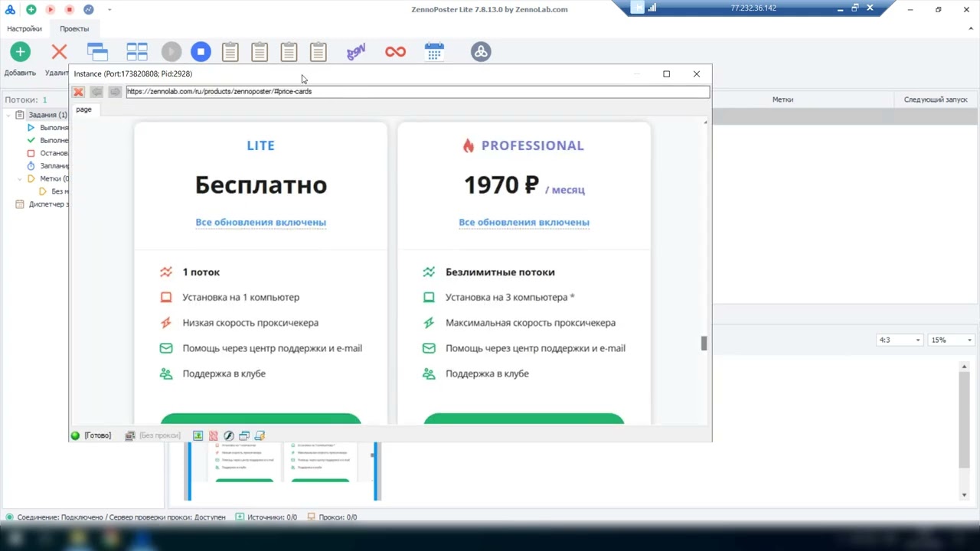Click the Flash icon in Instance status bar
Screen dimensions: 980x551
(229, 435)
